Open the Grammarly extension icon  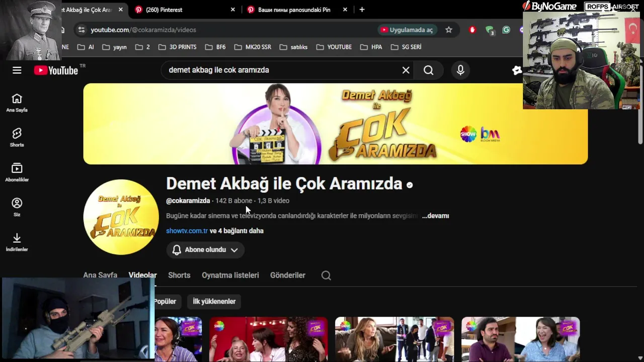[506, 30]
